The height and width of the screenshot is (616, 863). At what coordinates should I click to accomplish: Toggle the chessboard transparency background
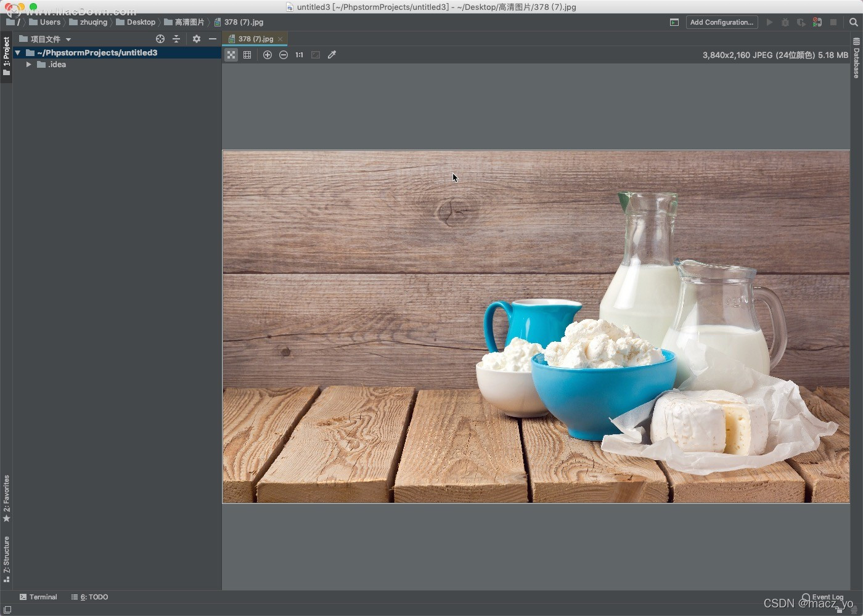231,55
